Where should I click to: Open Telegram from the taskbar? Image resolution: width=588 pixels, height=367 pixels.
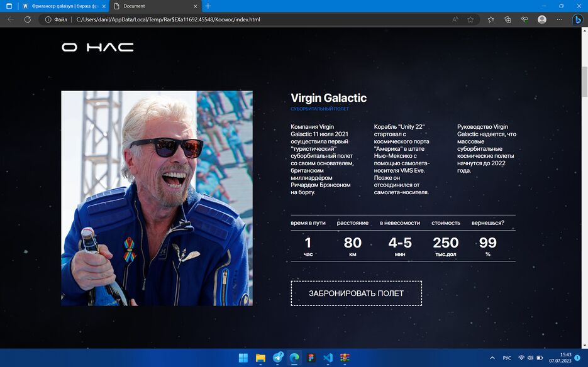point(278,358)
